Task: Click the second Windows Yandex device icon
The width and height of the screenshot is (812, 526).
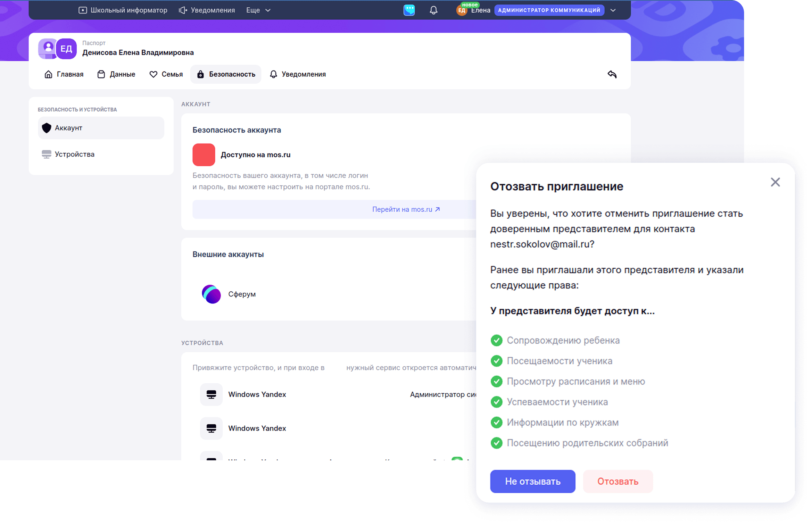Action: 211,428
